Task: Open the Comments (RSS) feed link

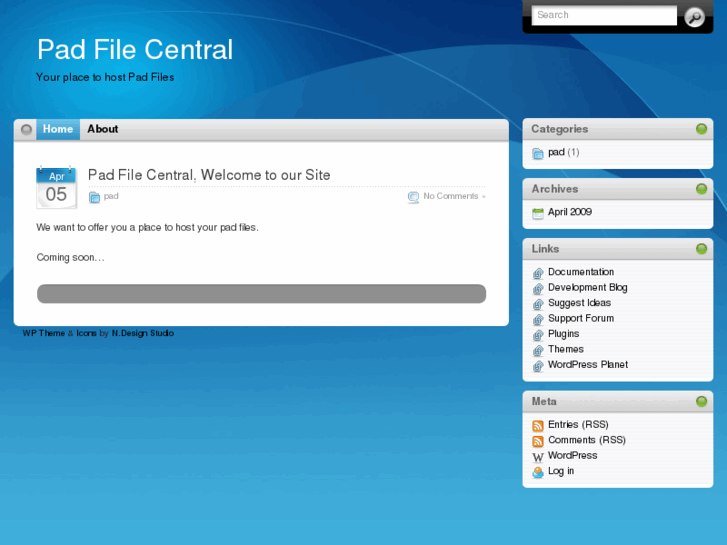Action: (x=587, y=440)
